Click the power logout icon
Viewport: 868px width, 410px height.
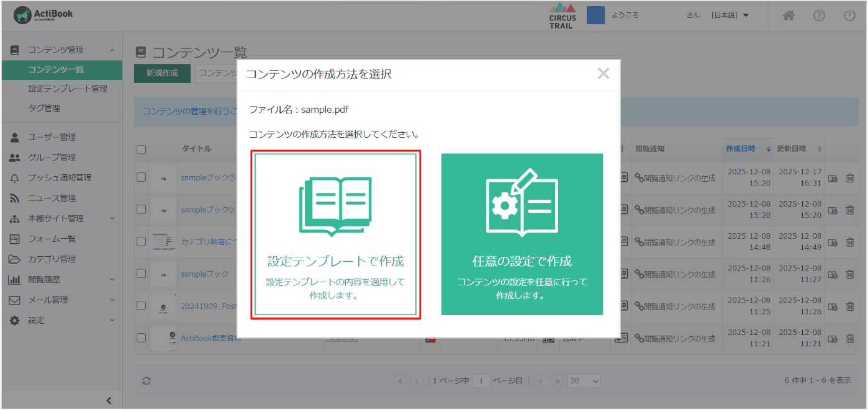(849, 16)
